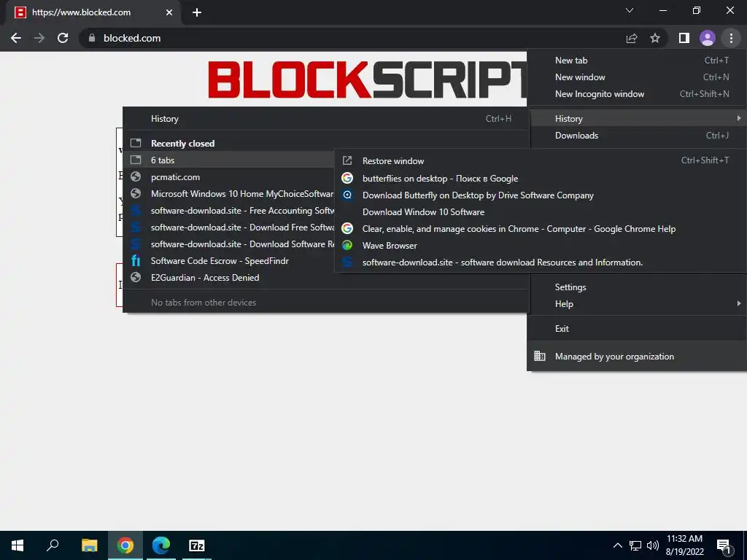
Task: Share this page icon in address bar
Action: tap(632, 38)
